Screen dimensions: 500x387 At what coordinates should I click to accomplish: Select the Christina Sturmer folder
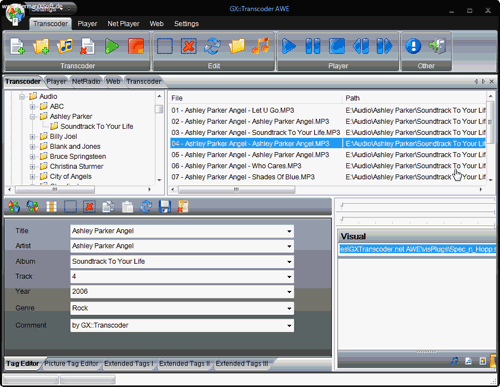tap(76, 167)
